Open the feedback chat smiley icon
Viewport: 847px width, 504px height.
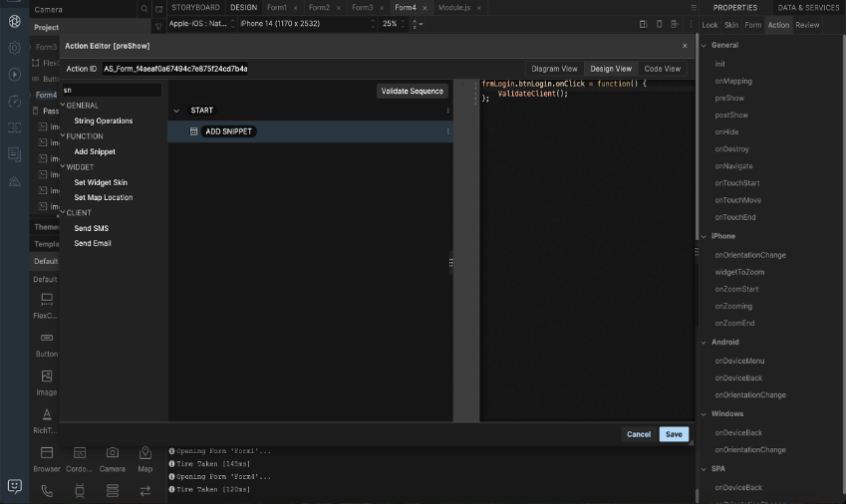14,486
